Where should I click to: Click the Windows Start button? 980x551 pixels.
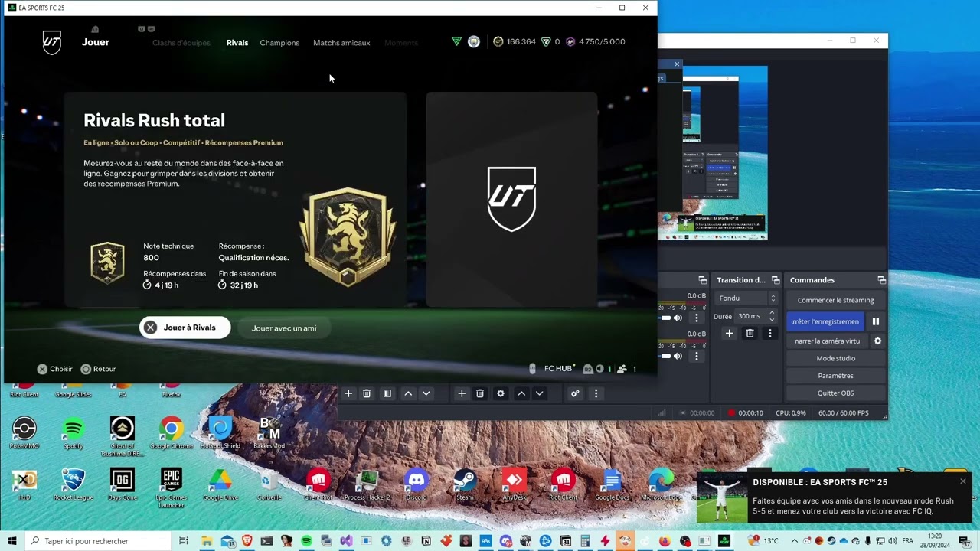pyautogui.click(x=12, y=541)
